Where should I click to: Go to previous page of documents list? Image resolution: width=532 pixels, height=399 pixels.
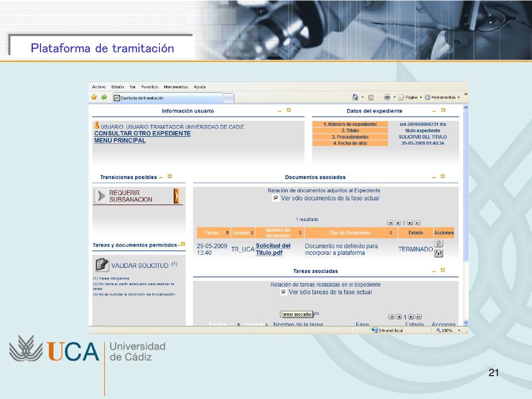[x=397, y=223]
